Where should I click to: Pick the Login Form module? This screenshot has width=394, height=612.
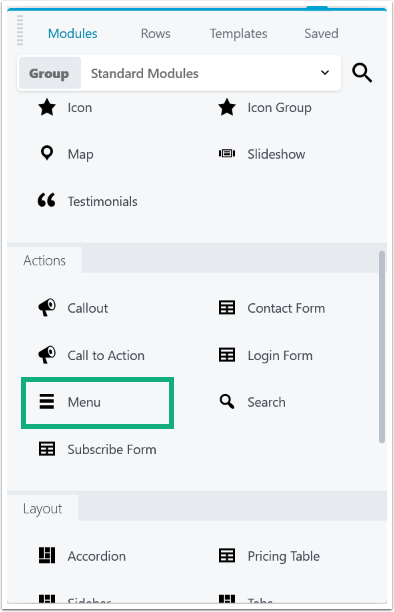tap(266, 355)
